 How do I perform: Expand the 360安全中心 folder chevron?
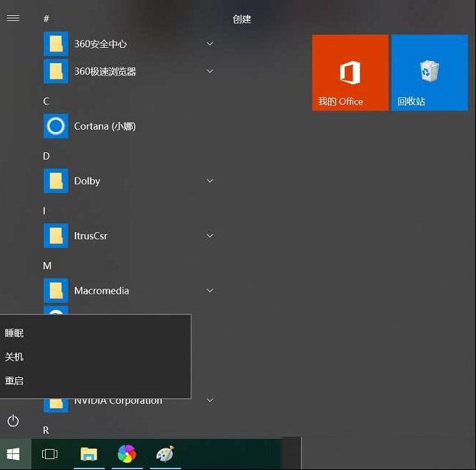tap(210, 44)
